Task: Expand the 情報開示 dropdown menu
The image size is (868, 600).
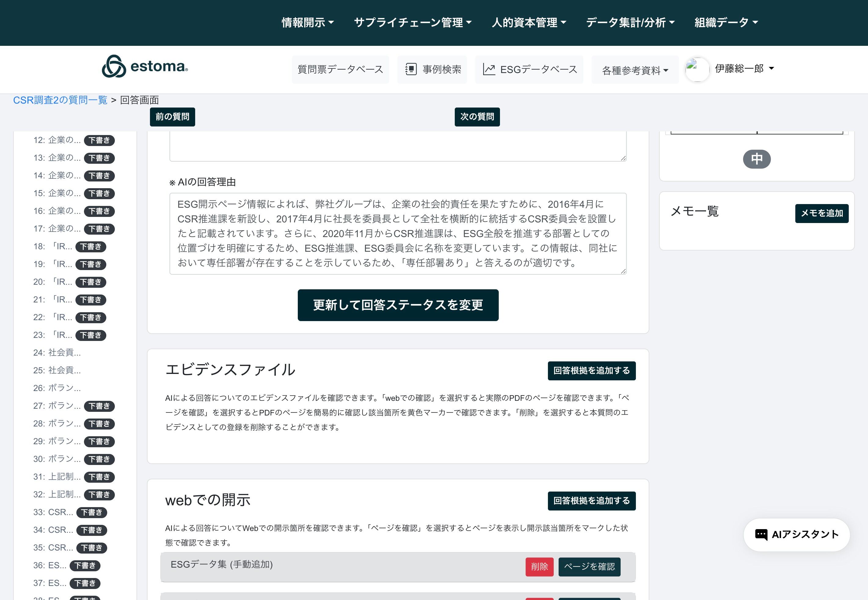Action: [x=307, y=23]
